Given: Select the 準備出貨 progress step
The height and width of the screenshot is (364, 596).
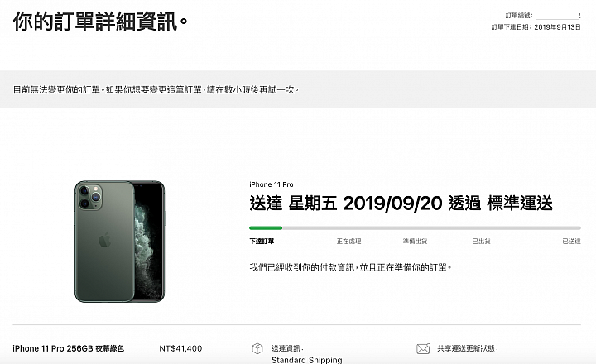Looking at the screenshot, I should click(x=415, y=242).
